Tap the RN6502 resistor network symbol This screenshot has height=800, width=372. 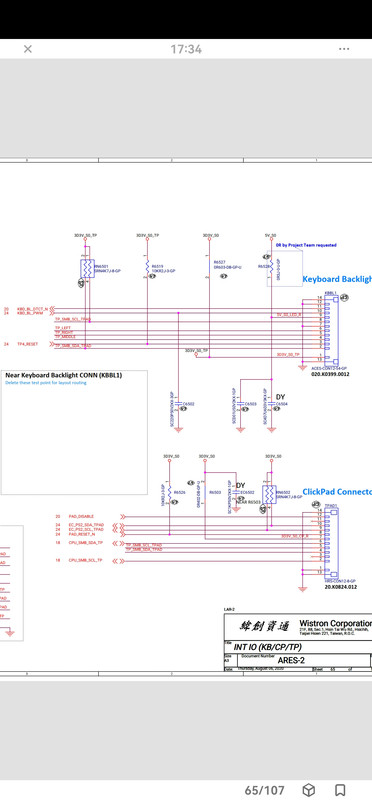tap(269, 495)
